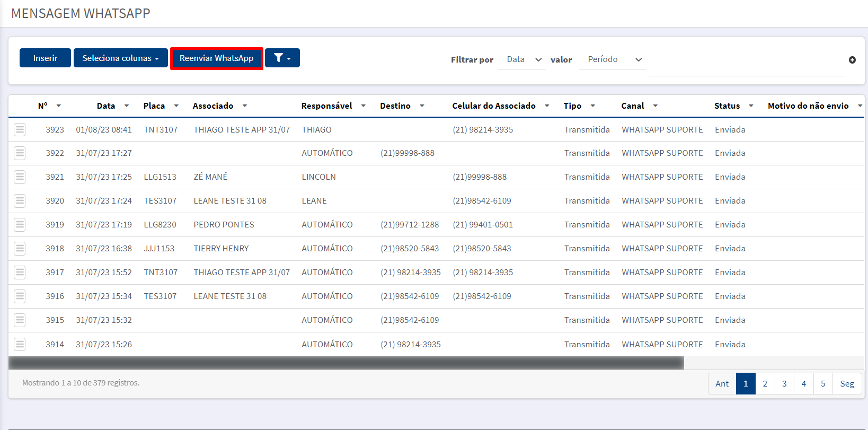The height and width of the screenshot is (430, 868).
Task: Go to pagination page 4
Action: 804,383
